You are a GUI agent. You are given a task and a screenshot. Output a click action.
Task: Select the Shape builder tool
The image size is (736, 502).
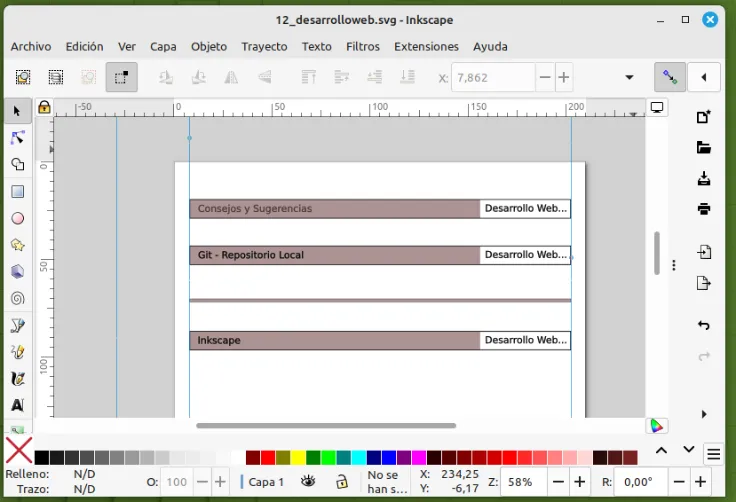[17, 164]
